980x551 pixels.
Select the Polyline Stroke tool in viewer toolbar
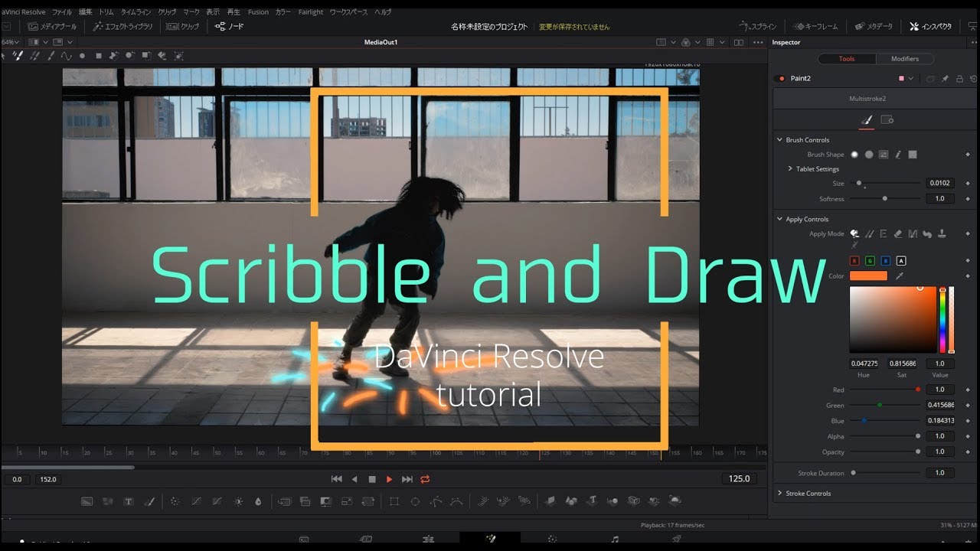66,56
